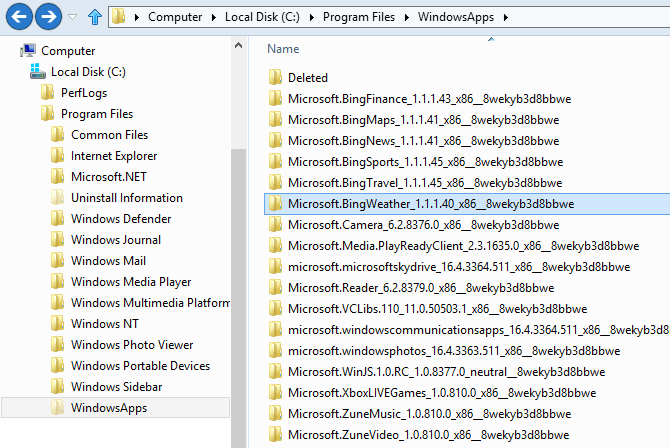Select Microsoft.BingFinance_1.1.1.43 folder

pos(429,99)
